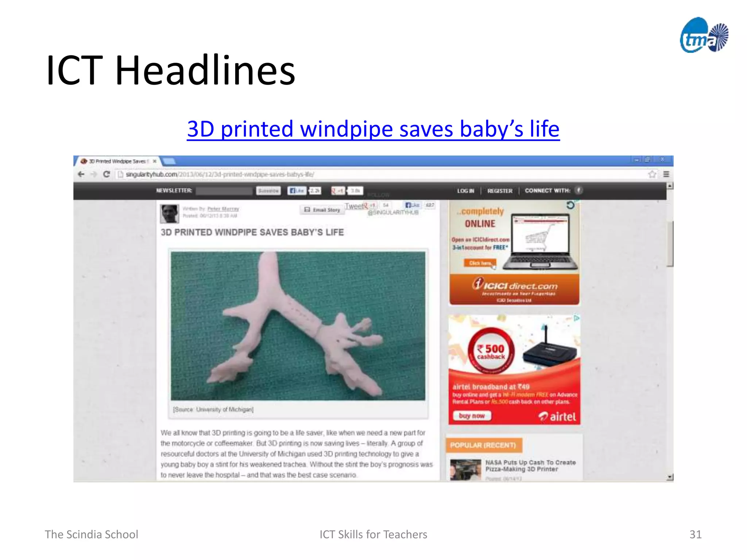Open the NASA Puts Up Cash article link
This screenshot has width=747, height=560.
(x=530, y=466)
